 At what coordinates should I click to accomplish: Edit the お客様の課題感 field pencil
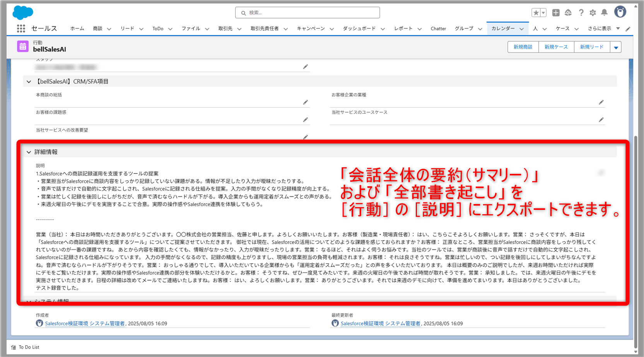[x=306, y=120]
